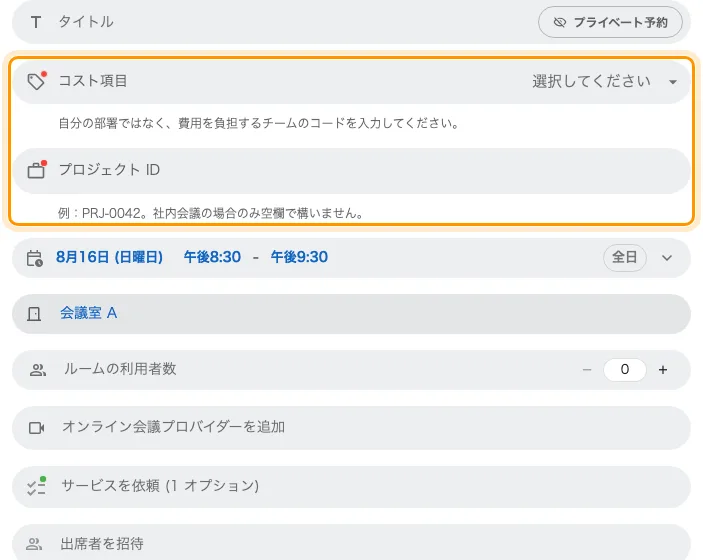Click the room door icon
The width and height of the screenshot is (703, 560).
point(34,314)
